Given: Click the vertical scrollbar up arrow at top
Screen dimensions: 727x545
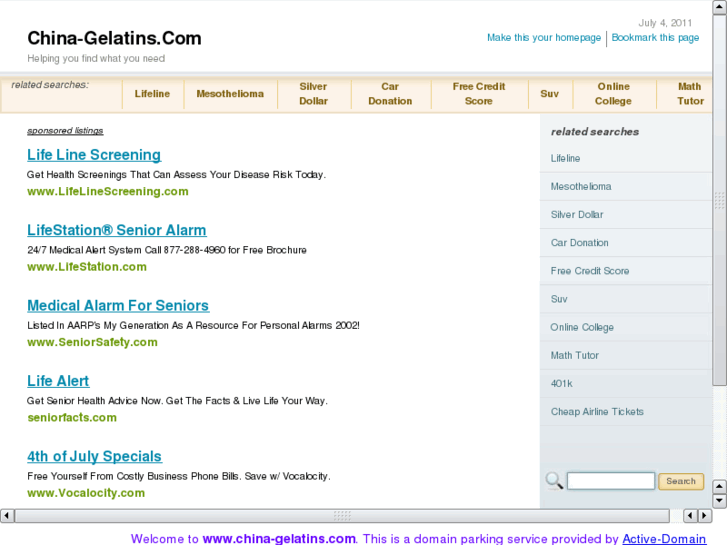Looking at the screenshot, I should click(720, 8).
